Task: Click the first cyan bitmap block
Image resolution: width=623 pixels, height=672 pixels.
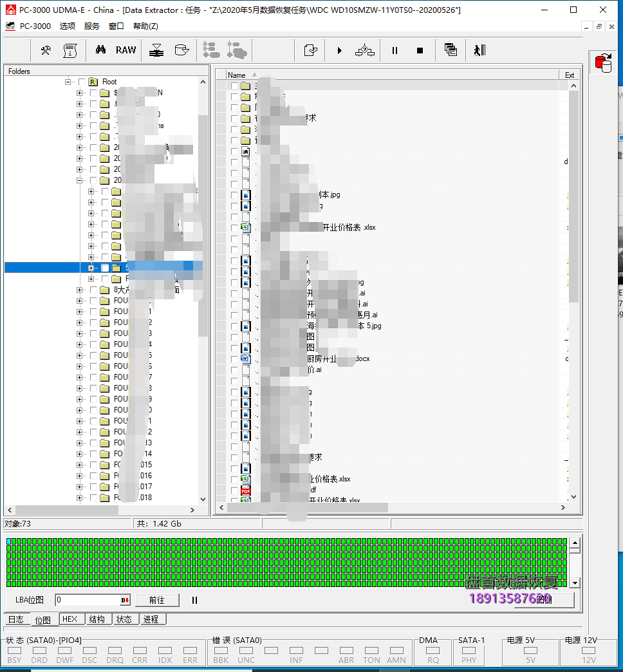Action: pyautogui.click(x=9, y=542)
